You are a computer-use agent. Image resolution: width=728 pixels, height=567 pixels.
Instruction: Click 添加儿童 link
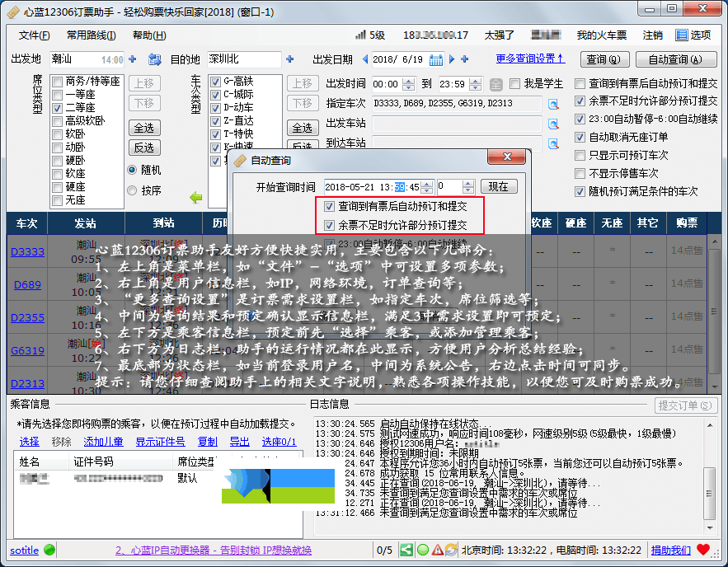point(103,442)
